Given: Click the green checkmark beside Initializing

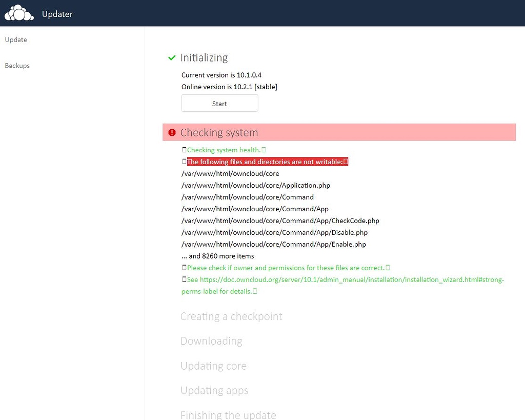Looking at the screenshot, I should 171,58.
